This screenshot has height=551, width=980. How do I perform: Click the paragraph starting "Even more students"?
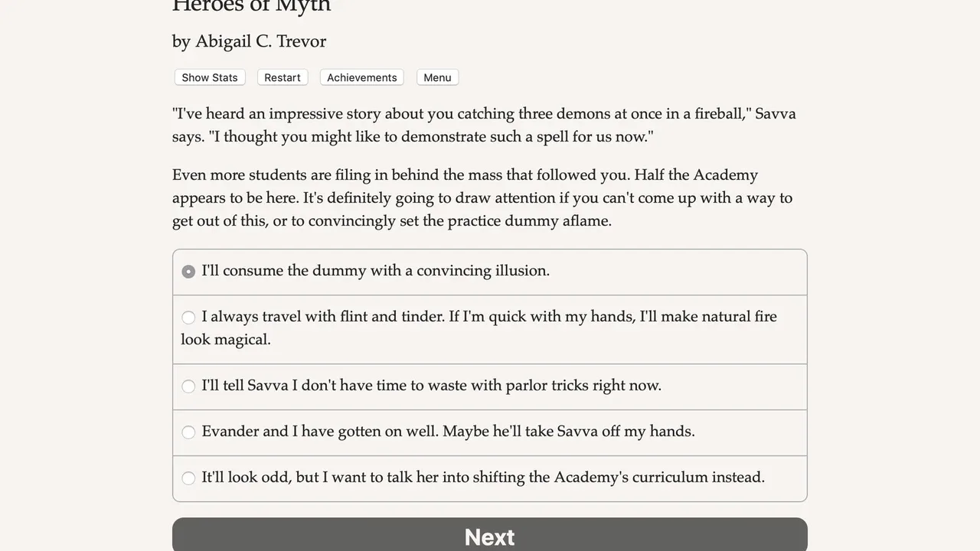pyautogui.click(x=482, y=198)
